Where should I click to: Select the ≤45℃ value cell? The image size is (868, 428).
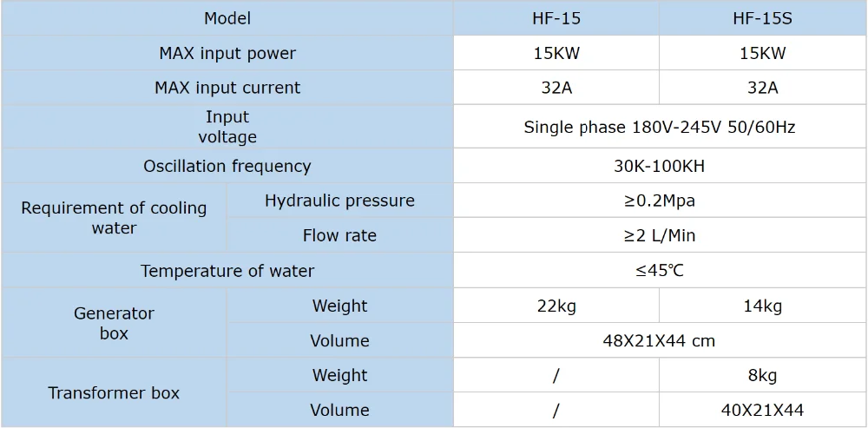[660, 271]
